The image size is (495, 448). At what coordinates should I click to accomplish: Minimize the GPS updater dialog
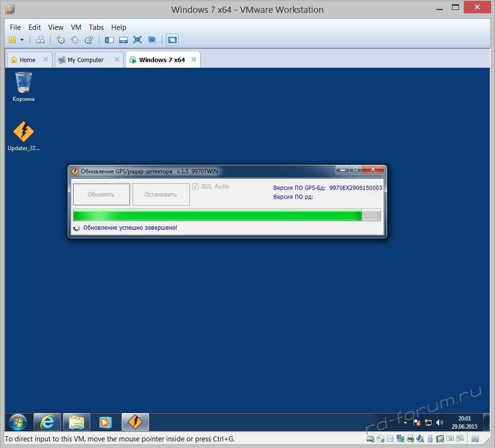(342, 170)
